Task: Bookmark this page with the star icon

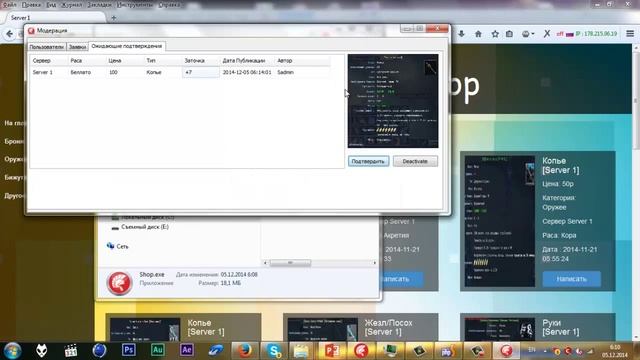Action: 495,34
